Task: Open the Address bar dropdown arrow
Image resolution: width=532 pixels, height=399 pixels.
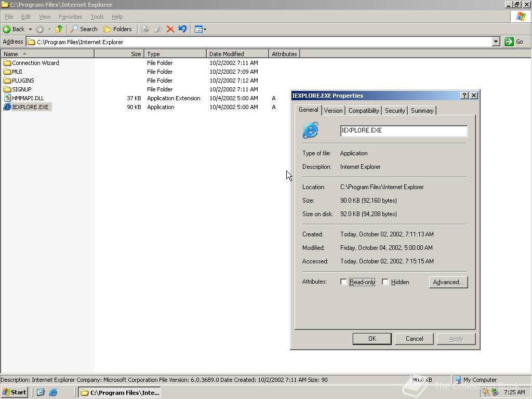Action: (x=496, y=42)
